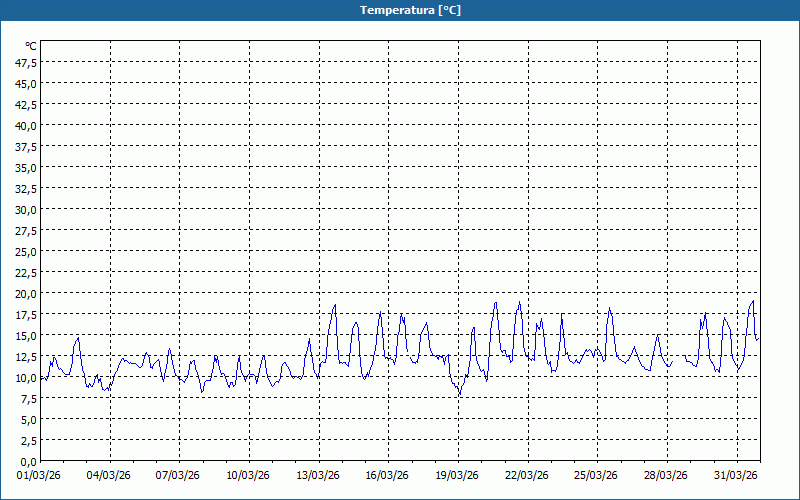Select the 22,5 y-axis label
This screenshot has width=800, height=500.
click(27, 273)
